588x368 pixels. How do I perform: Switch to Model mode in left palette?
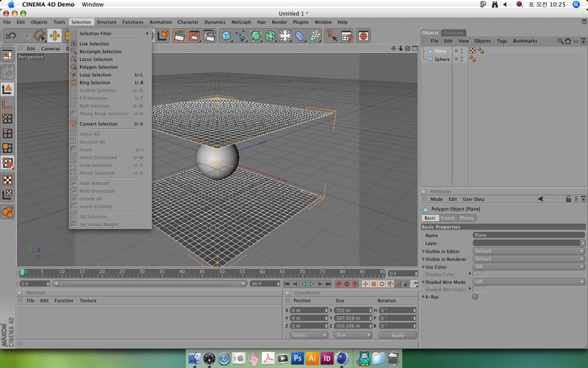point(7,89)
